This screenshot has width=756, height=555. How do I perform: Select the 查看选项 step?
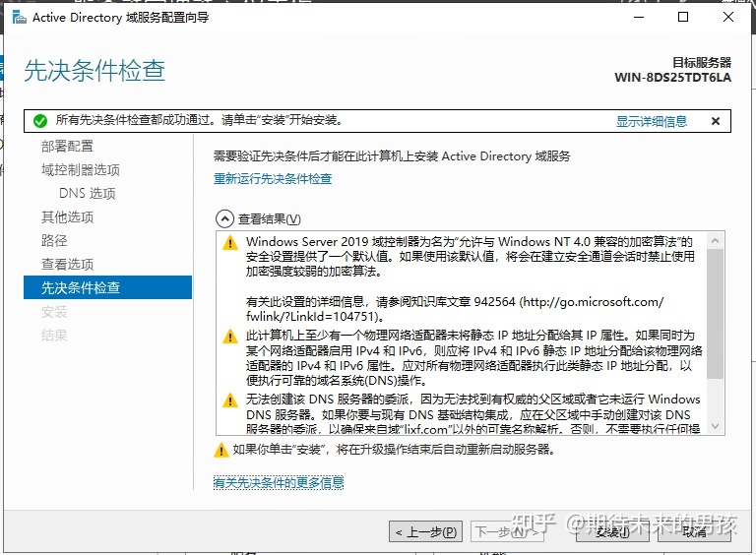tap(68, 264)
